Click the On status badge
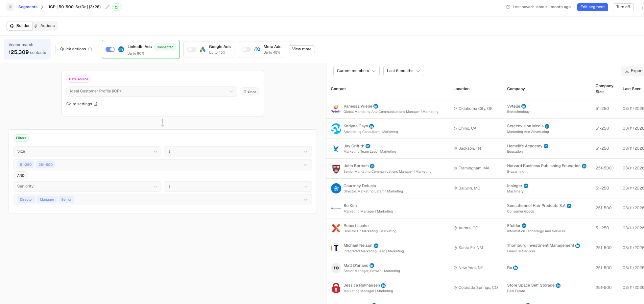The width and height of the screenshot is (644, 304). point(117,7)
